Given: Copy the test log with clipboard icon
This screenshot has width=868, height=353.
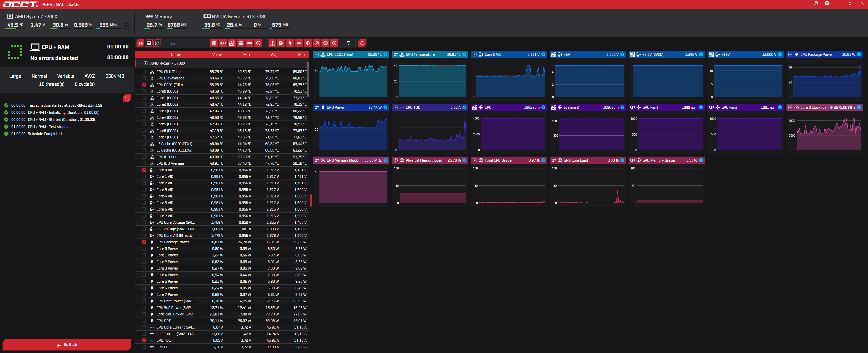Looking at the screenshot, I should pyautogui.click(x=127, y=98).
